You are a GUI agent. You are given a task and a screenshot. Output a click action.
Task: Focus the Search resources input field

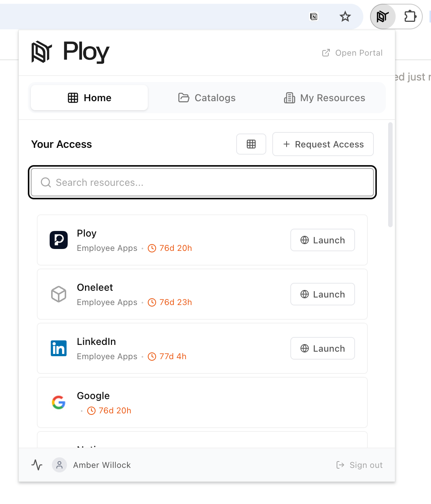202,182
